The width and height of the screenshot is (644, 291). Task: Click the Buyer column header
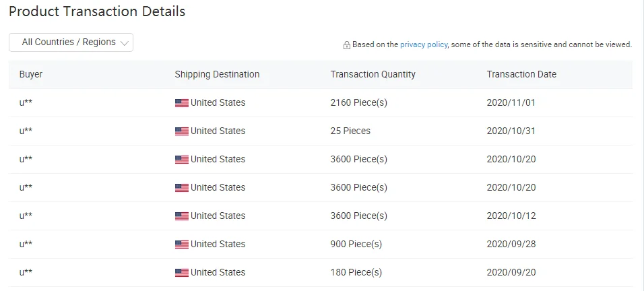click(31, 74)
